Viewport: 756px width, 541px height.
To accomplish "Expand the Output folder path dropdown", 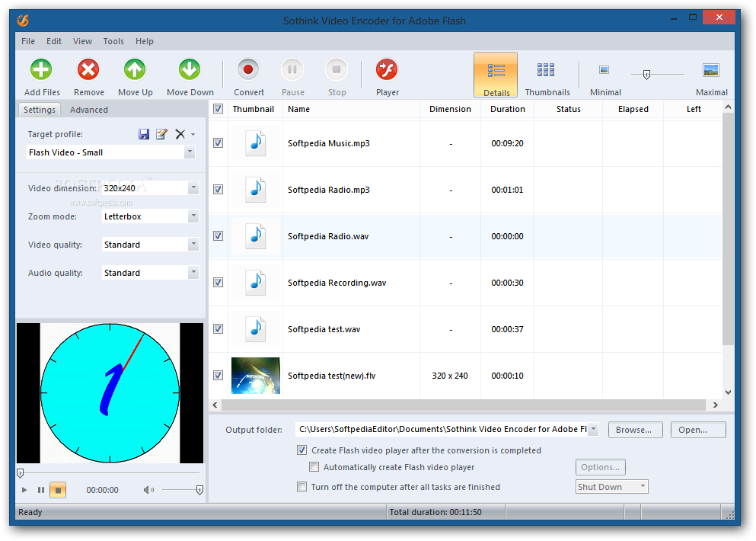I will [594, 429].
